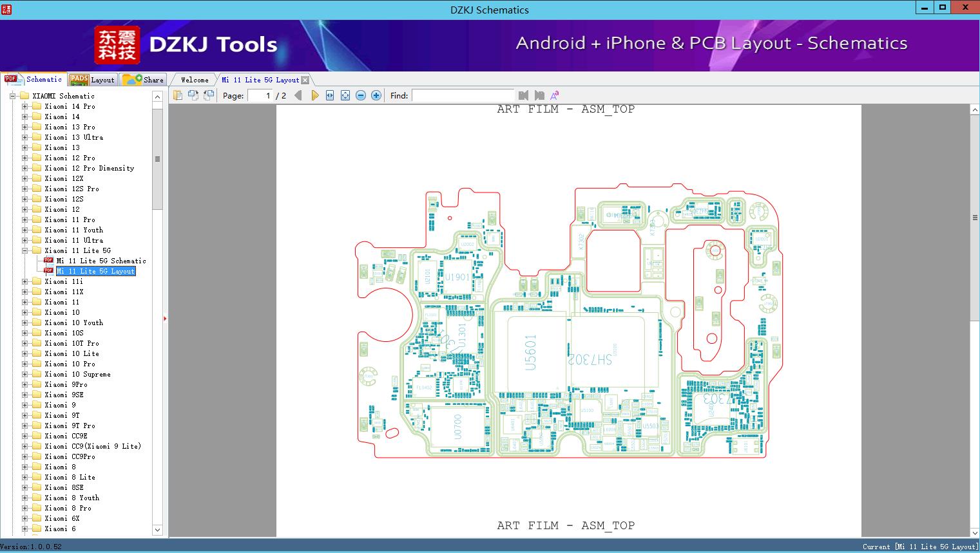This screenshot has height=553, width=980.
Task: Maximize the DZKJ Schematics window
Action: click(943, 8)
